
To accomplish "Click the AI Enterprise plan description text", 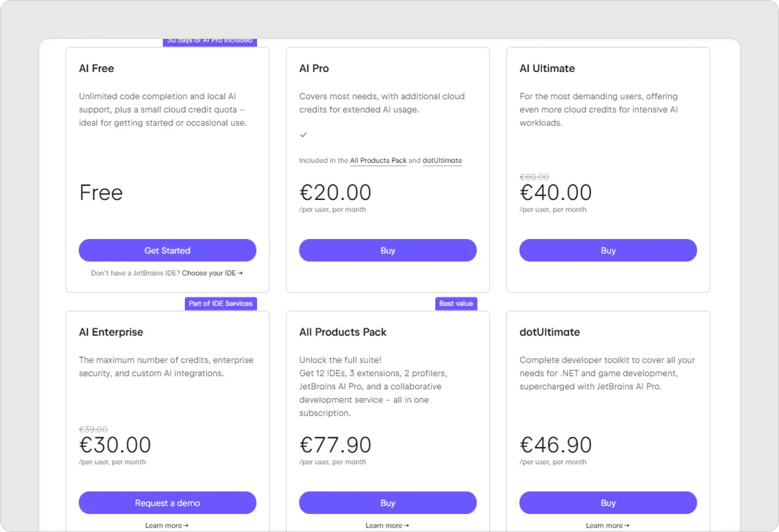I will click(166, 367).
